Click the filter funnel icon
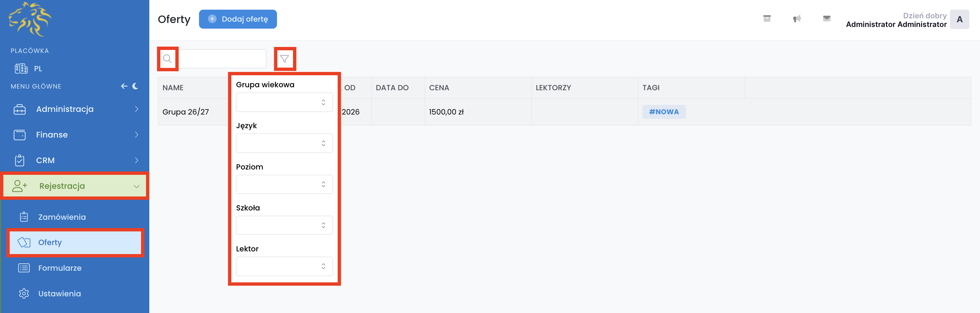The width and height of the screenshot is (980, 313). pos(285,59)
